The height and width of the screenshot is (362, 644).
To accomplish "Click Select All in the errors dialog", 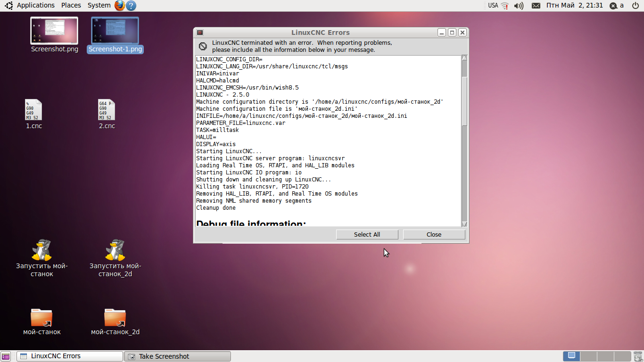I will (x=367, y=234).
